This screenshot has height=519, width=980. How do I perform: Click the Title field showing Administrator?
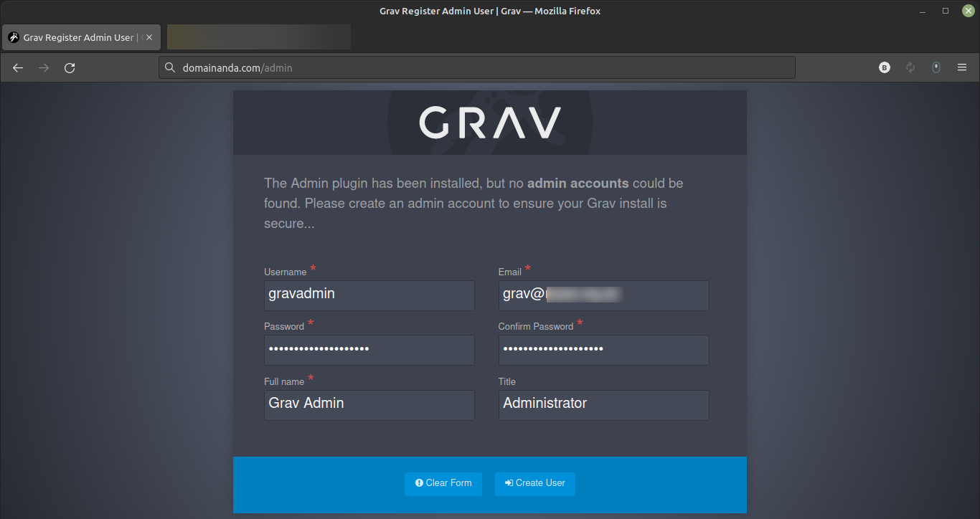point(603,404)
